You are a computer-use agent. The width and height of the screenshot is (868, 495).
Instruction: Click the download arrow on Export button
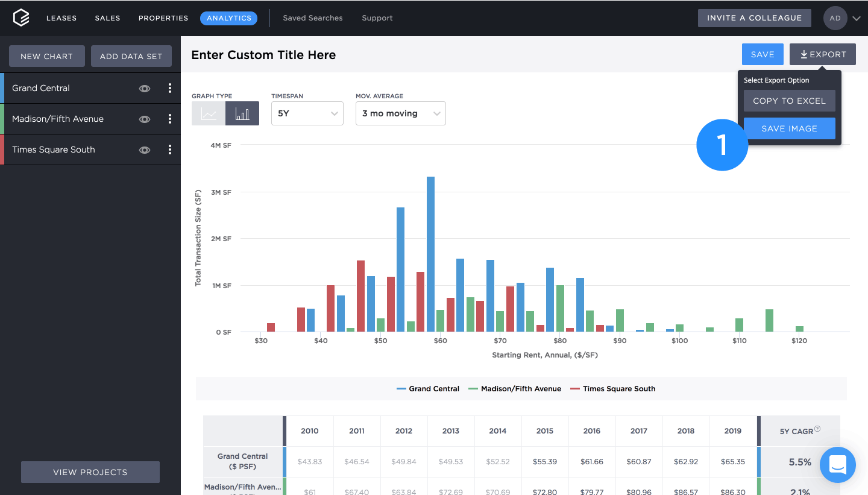pyautogui.click(x=803, y=54)
